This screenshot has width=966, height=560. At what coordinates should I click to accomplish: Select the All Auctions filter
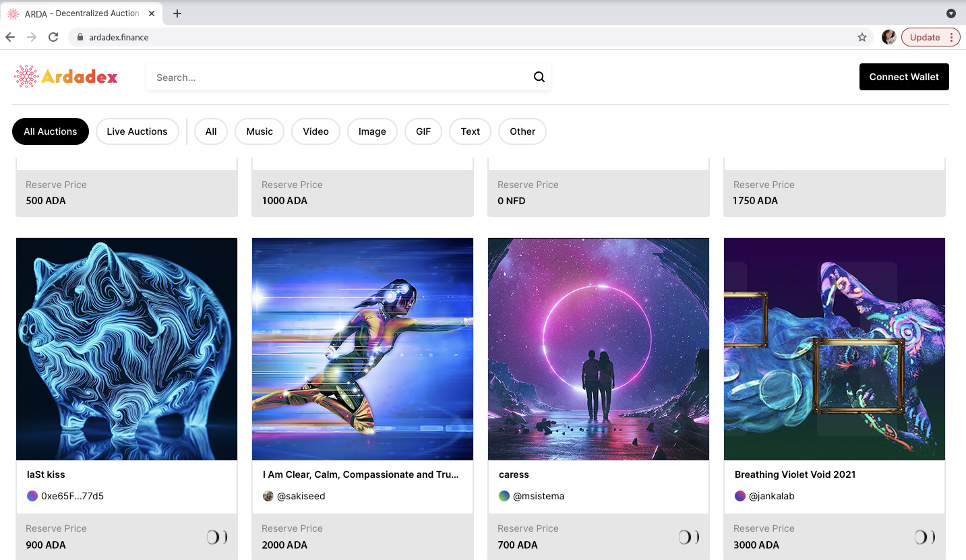51,131
